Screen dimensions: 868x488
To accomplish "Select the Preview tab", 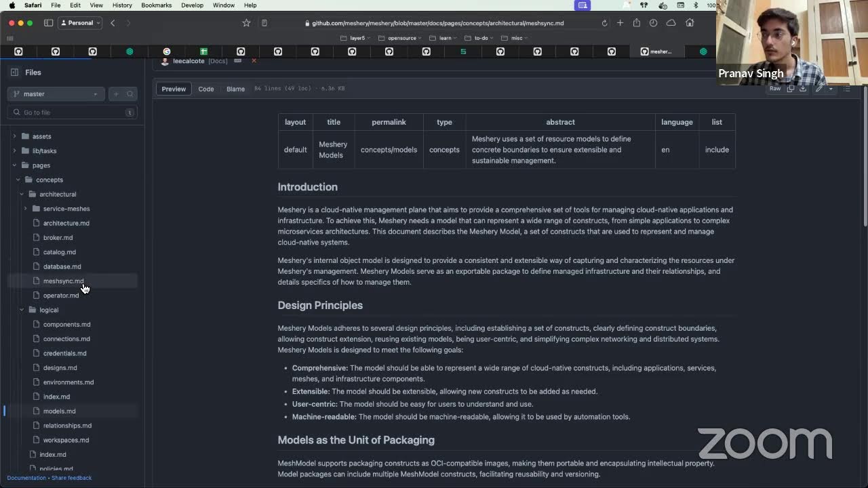I will pos(174,89).
